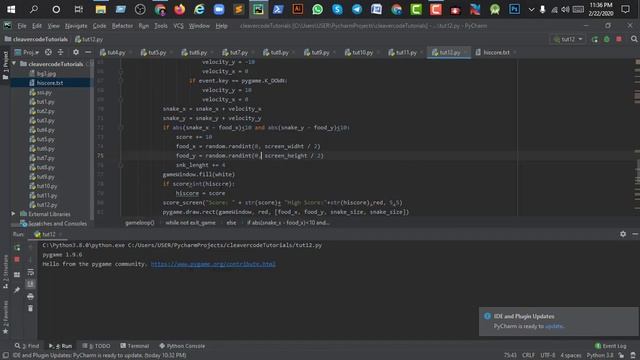Toggle the Project side tool window button
Image resolution: width=640 pixels, height=360 pixels.
pos(5,65)
